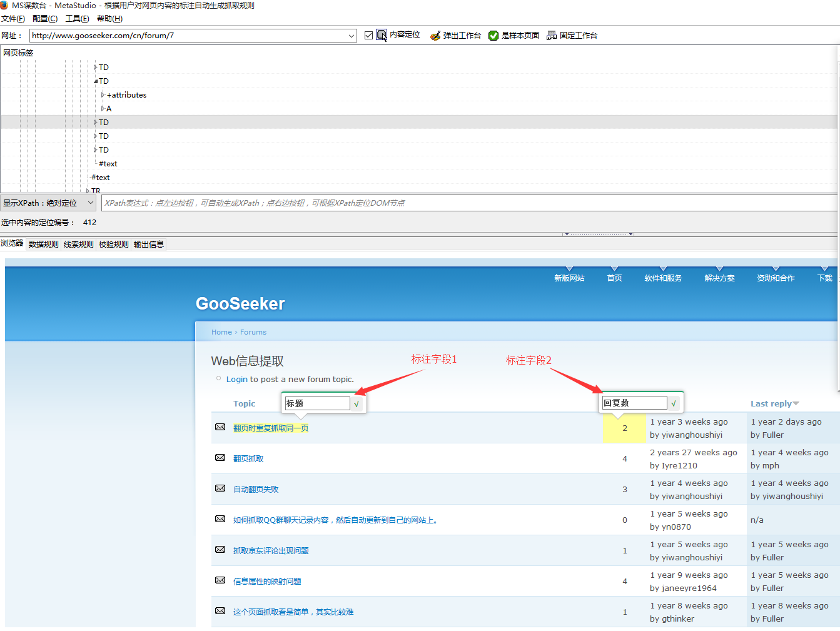Click the yellow highlighted reply count cell
Image resolution: width=840 pixels, height=631 pixels.
[x=624, y=428]
